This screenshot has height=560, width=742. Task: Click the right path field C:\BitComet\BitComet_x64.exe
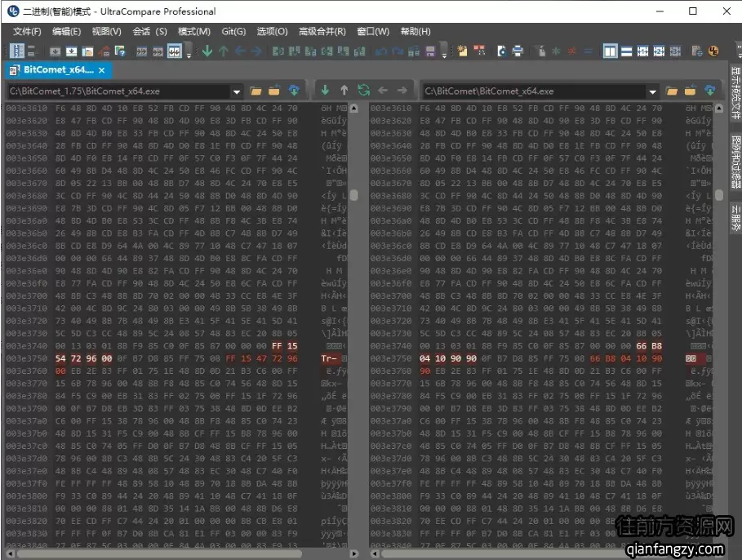(535, 91)
